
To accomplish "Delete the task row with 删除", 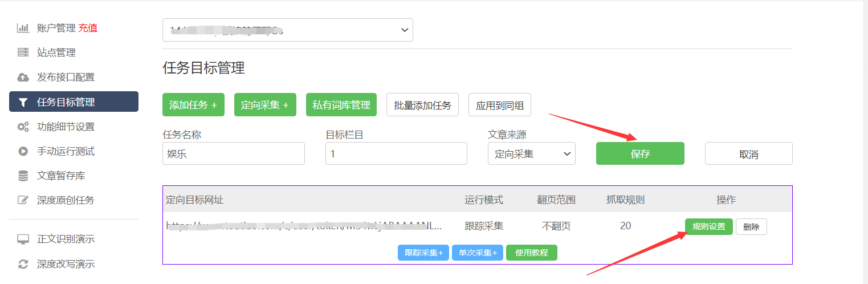I will pos(751,226).
